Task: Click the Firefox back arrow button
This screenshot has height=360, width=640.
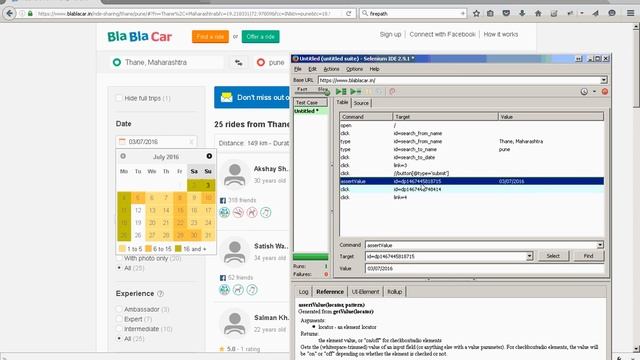Action: 10,13
